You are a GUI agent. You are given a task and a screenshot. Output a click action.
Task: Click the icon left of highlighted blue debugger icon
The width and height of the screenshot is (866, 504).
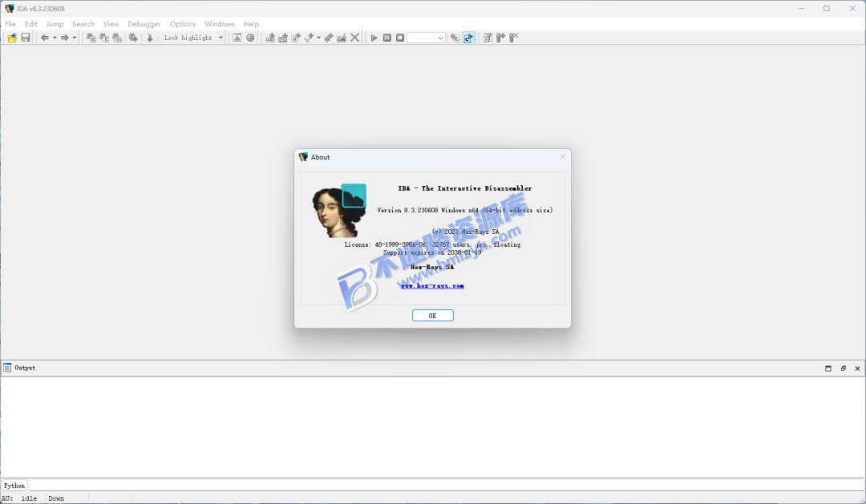455,38
